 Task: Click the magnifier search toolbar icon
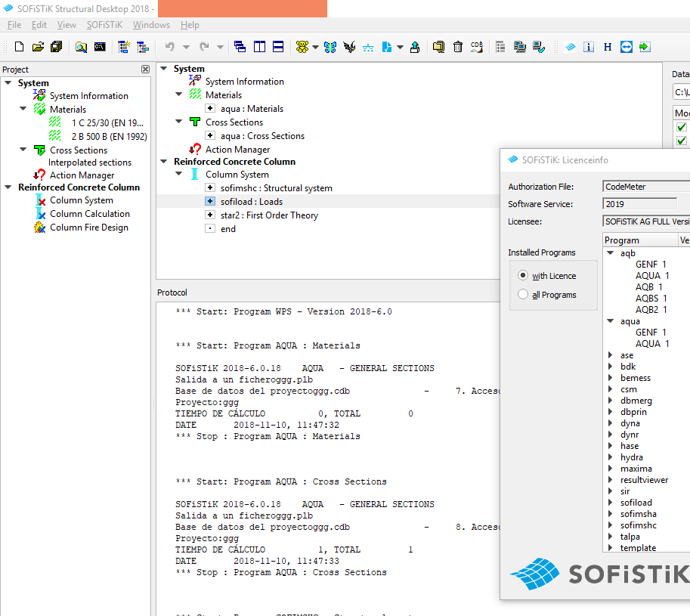coord(81,47)
